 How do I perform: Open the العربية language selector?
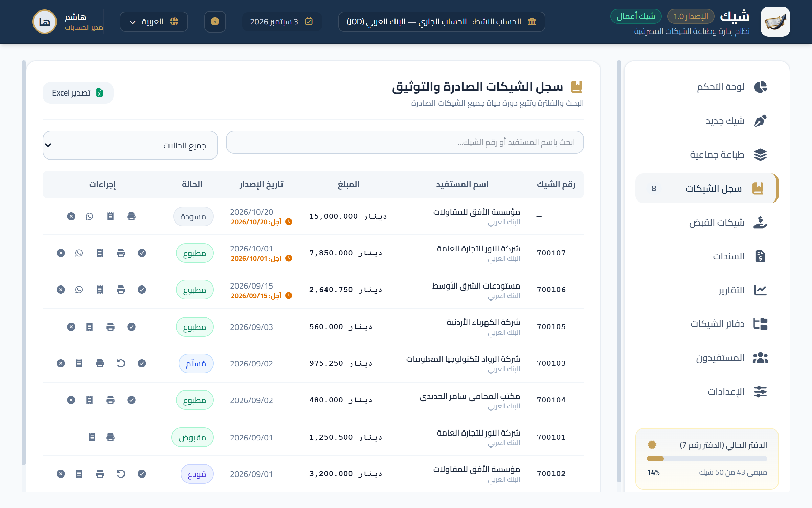[154, 22]
